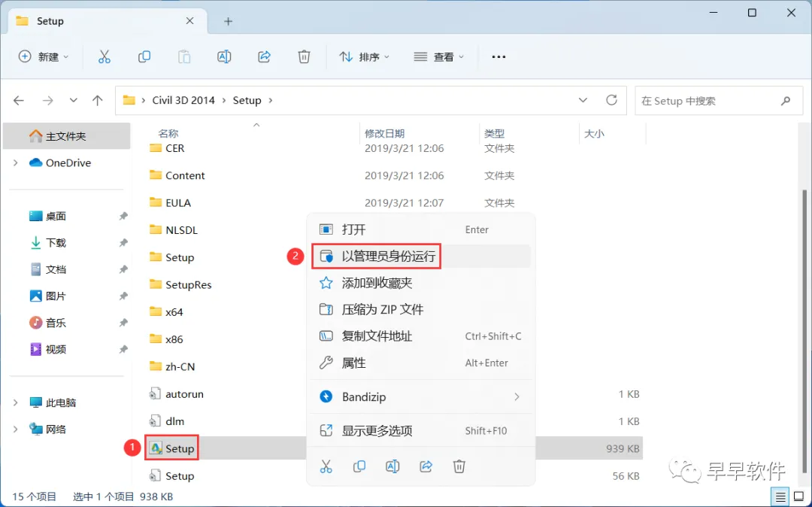Select 主文件夹 in navigation pane
Image resolution: width=812 pixels, height=507 pixels.
point(67,136)
